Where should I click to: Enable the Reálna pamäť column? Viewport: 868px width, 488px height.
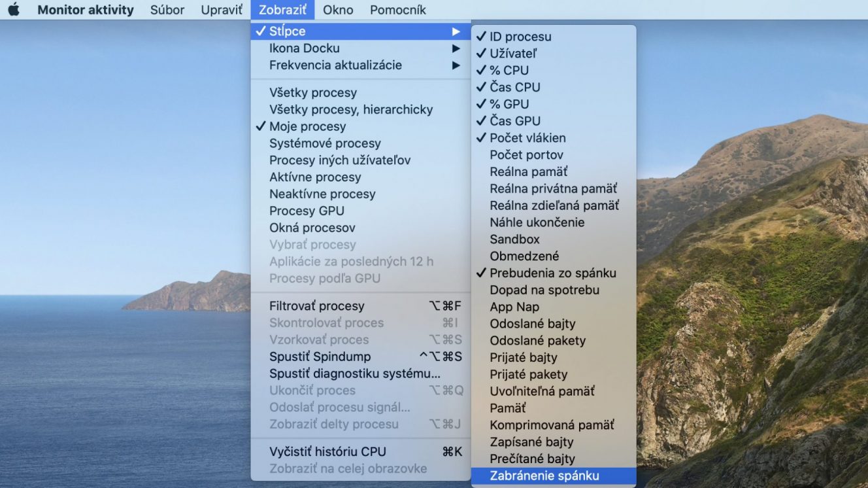[554, 172]
